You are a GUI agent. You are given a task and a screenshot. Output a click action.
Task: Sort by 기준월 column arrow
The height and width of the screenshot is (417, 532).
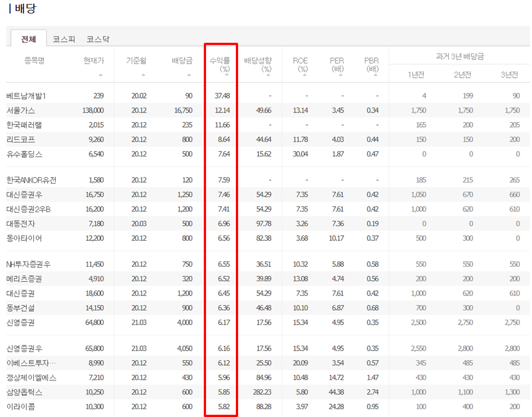(x=143, y=75)
